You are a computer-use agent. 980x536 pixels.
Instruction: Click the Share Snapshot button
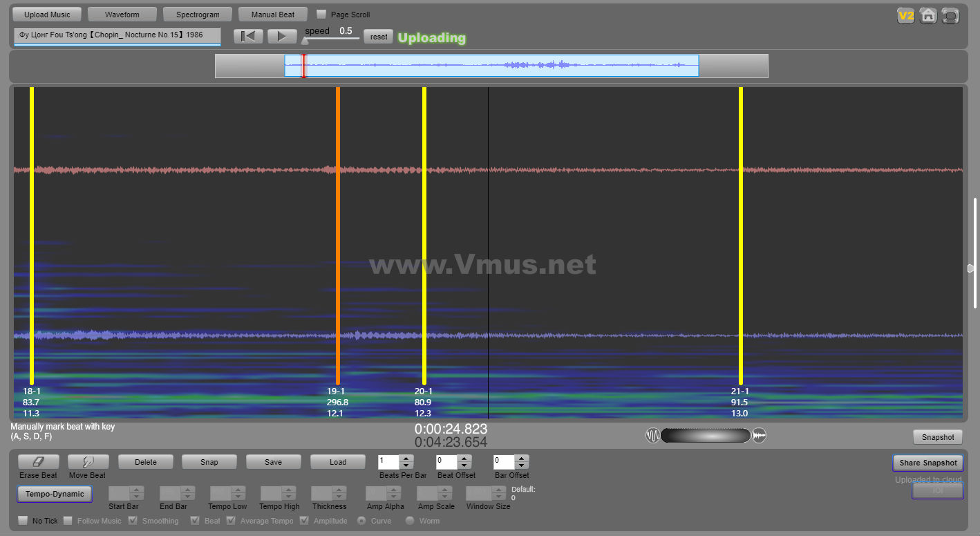[x=927, y=463]
